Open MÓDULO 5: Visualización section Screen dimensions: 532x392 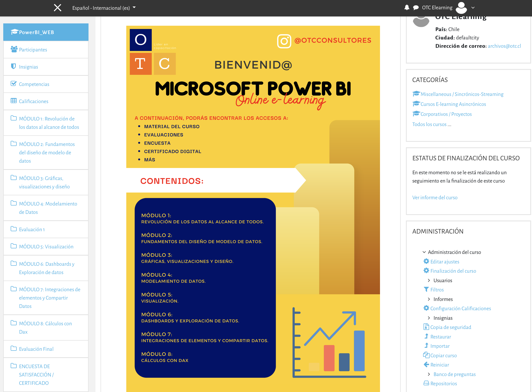point(46,247)
